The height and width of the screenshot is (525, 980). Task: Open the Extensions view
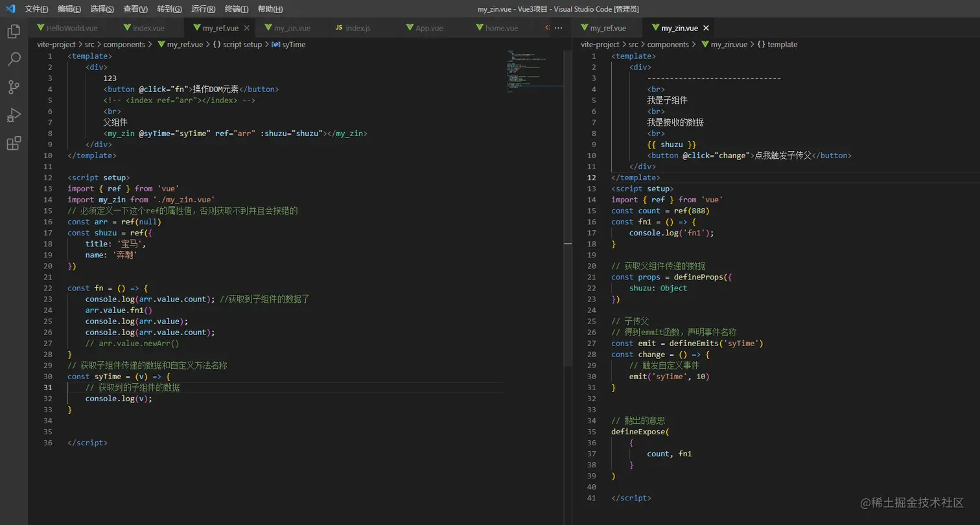[x=14, y=143]
